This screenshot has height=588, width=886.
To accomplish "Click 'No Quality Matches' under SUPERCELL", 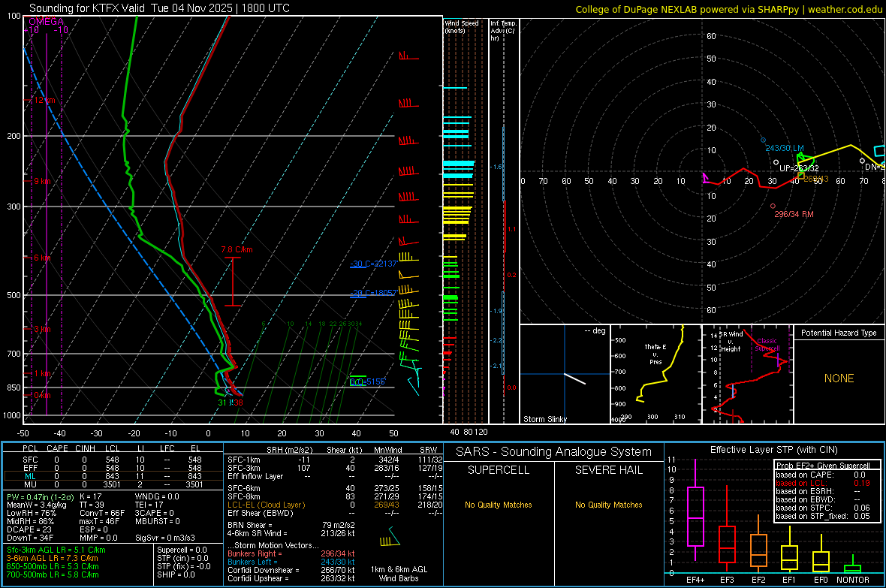I will 499,505.
